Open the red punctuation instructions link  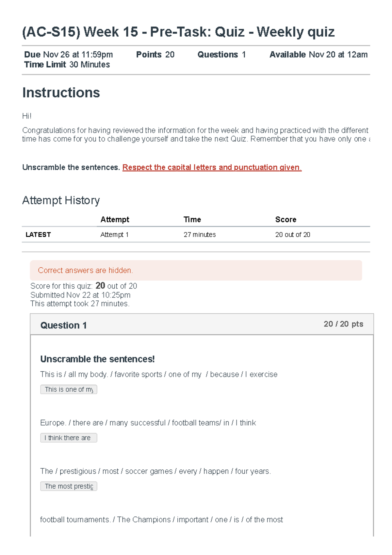pos(212,167)
